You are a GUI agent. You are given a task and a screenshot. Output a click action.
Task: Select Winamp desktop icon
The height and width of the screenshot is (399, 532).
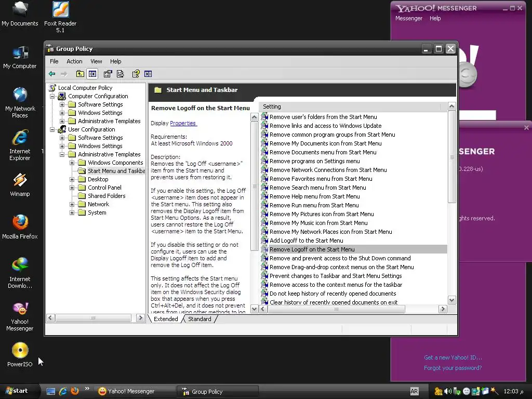click(20, 185)
